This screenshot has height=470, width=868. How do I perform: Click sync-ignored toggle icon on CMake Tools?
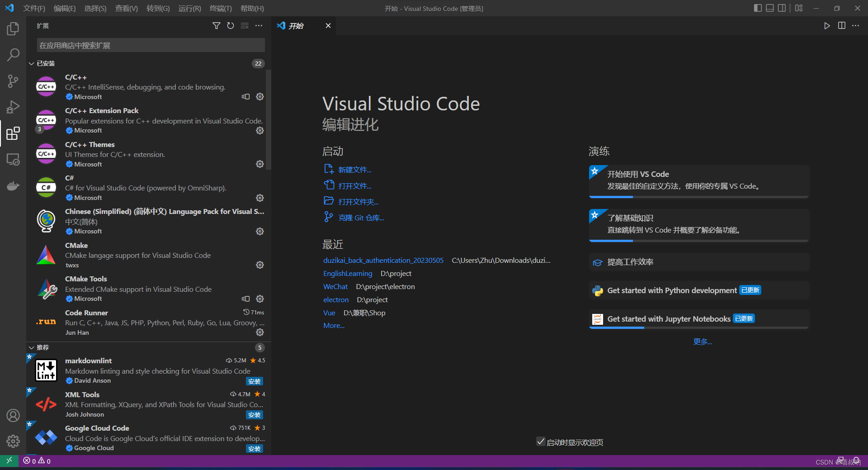[245, 299]
